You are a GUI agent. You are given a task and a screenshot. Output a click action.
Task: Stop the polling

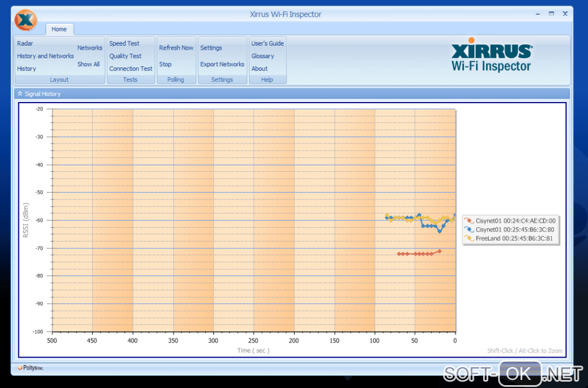[165, 64]
